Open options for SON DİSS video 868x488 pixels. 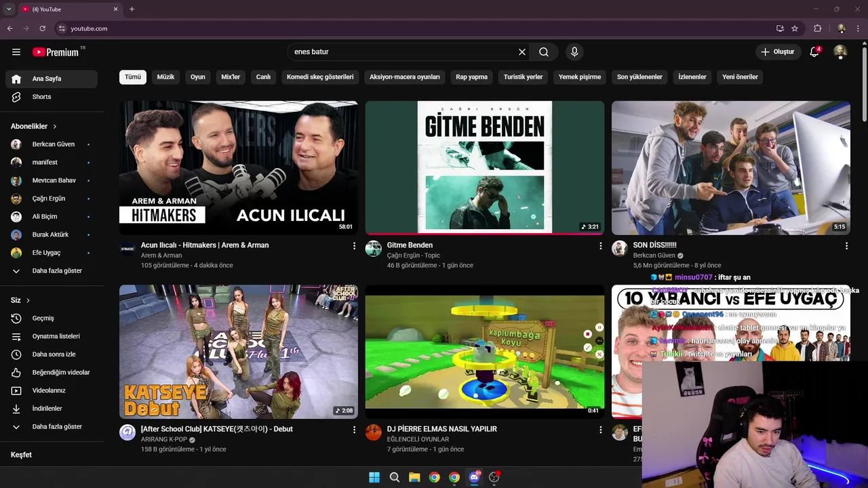pos(846,246)
